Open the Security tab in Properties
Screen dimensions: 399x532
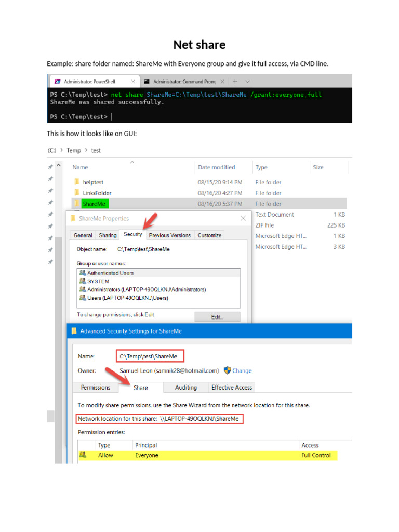(x=132, y=234)
